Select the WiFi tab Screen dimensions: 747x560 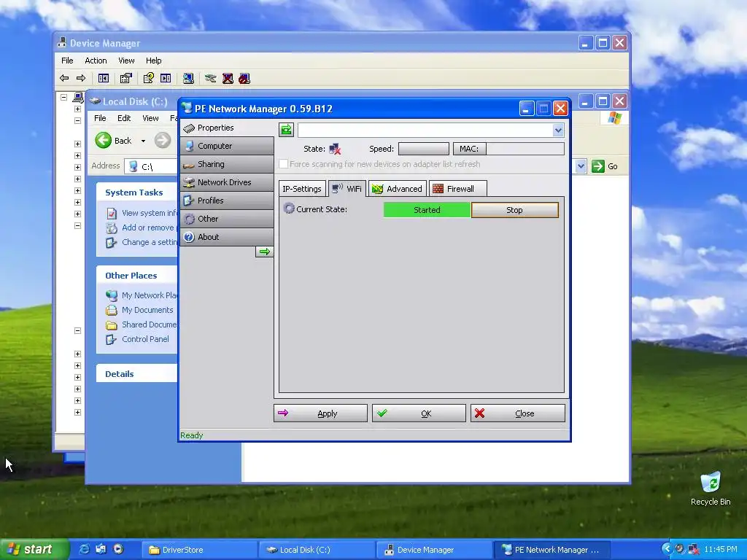347,189
